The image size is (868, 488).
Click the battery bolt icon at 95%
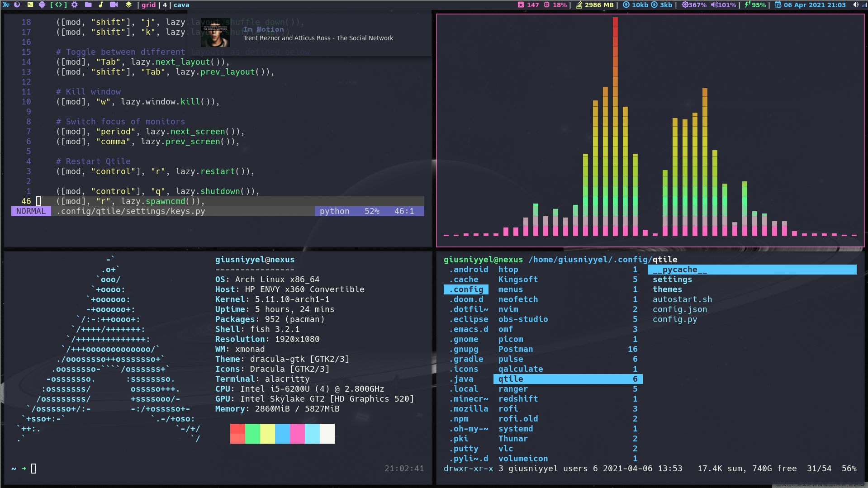pos(748,5)
